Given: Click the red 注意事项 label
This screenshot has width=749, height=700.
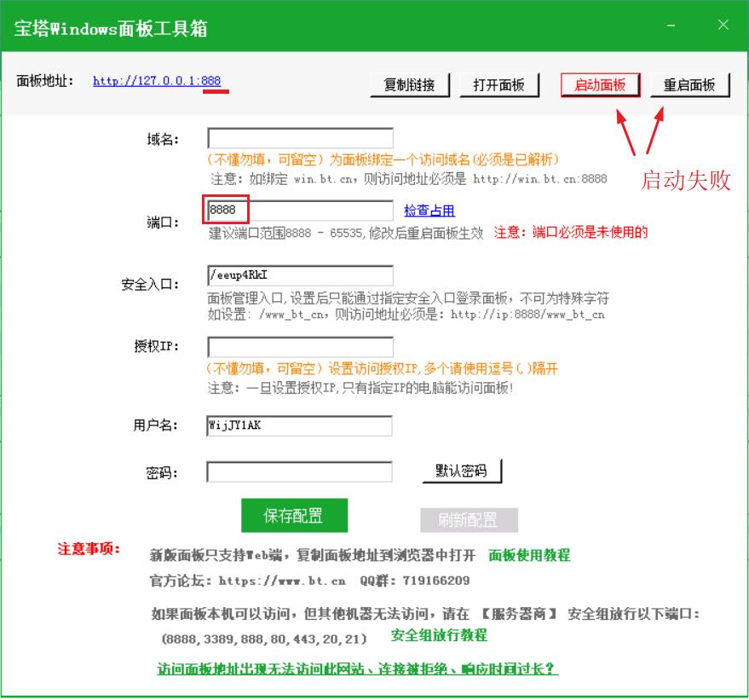Looking at the screenshot, I should 89,549.
